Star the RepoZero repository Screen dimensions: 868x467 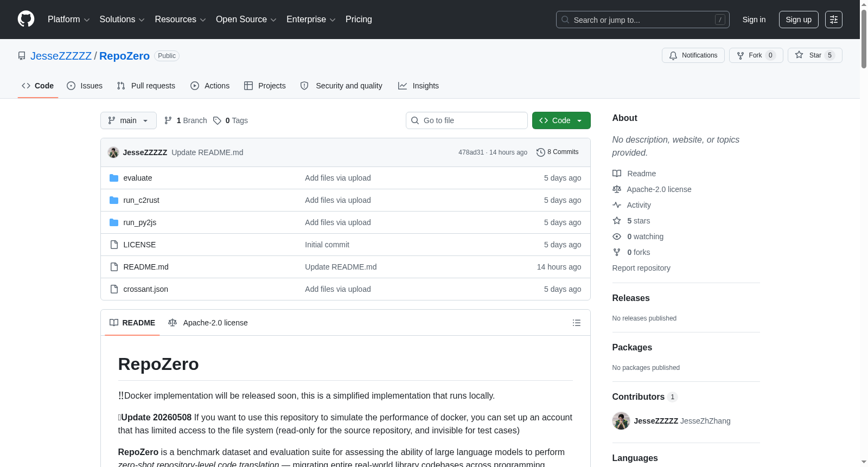pos(815,55)
